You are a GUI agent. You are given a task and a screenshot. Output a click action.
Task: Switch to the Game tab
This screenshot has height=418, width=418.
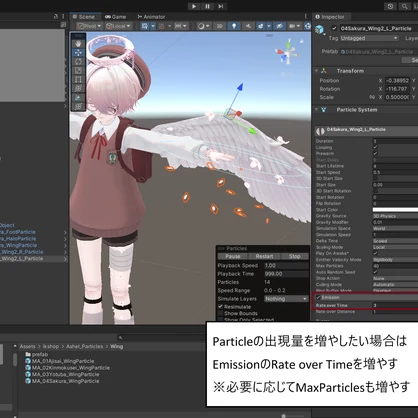[116, 17]
